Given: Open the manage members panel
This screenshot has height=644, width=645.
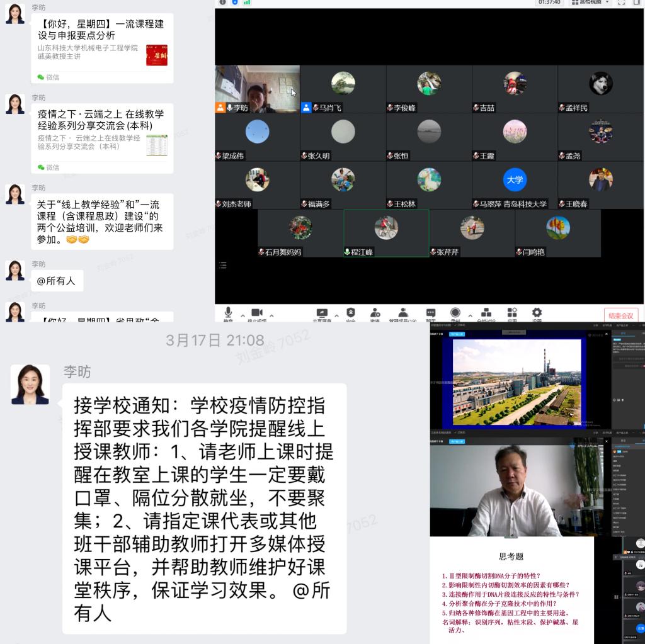Looking at the screenshot, I should (x=402, y=313).
